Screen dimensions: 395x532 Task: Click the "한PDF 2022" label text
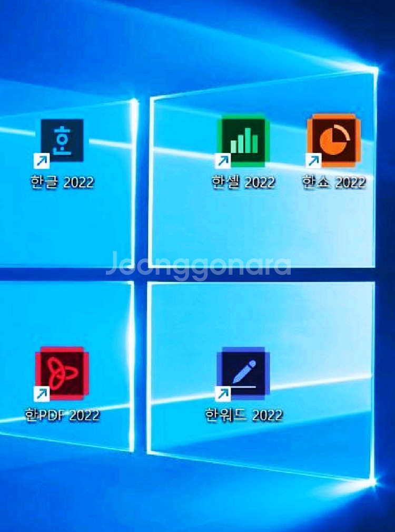click(62, 415)
